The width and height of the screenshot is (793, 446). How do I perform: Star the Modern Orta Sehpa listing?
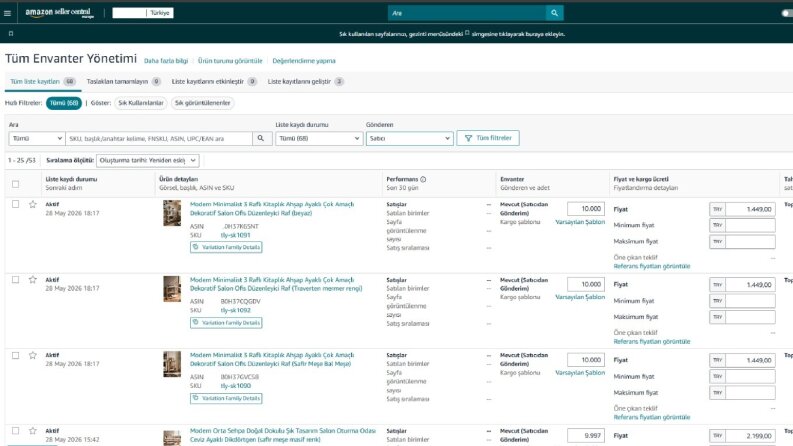point(33,431)
